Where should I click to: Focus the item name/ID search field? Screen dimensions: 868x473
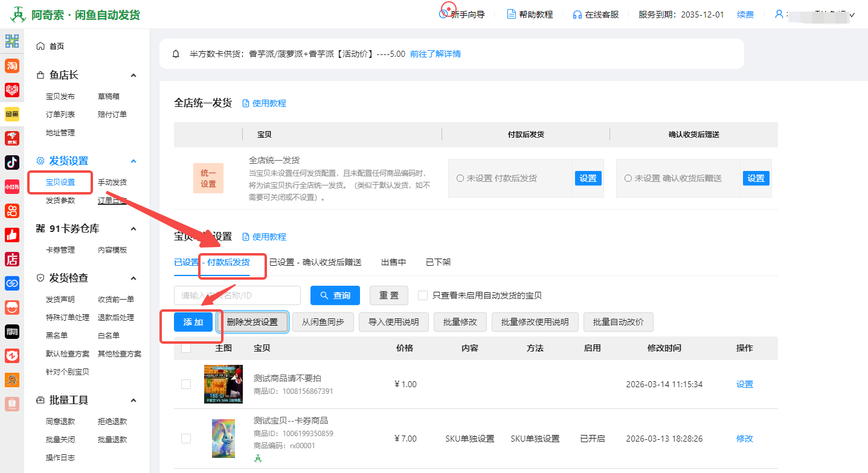click(237, 295)
